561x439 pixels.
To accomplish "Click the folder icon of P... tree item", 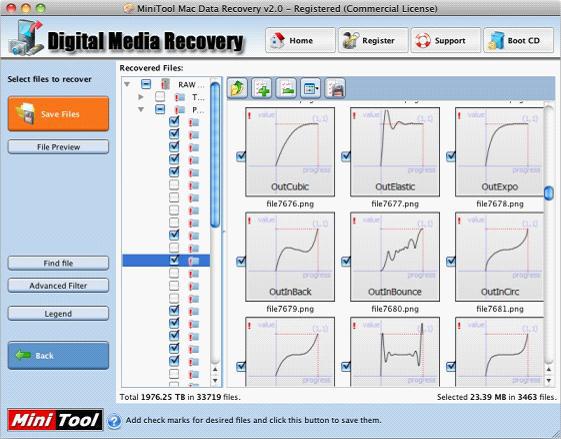I will tap(180, 109).
